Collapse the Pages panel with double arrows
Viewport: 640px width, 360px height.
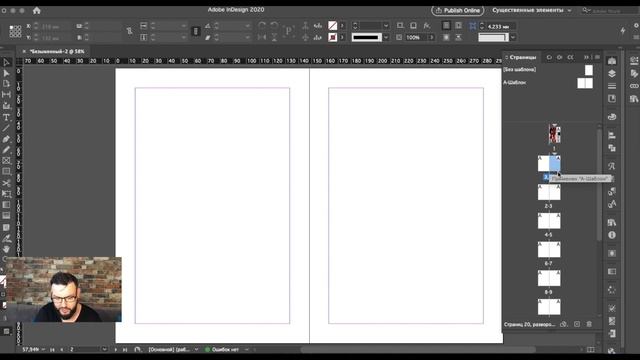[587, 57]
